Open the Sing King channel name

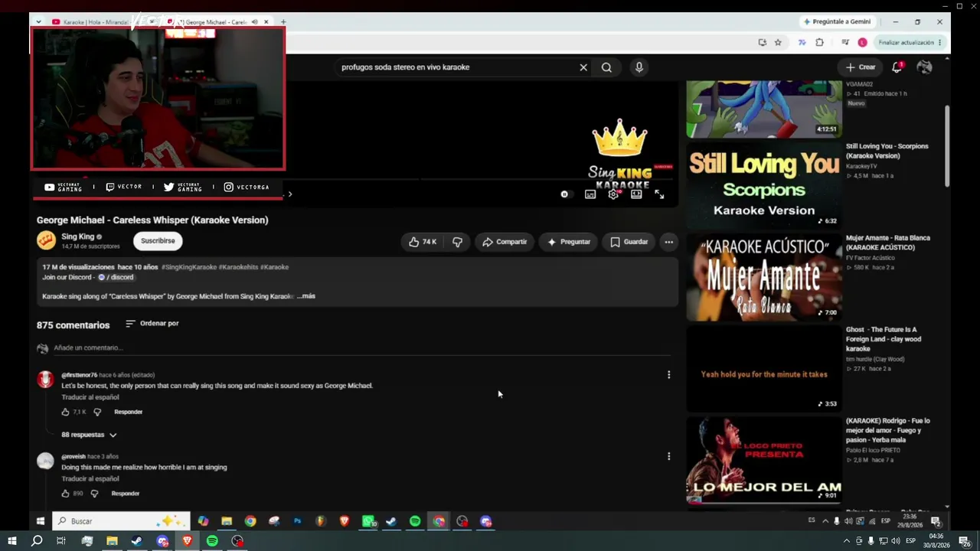pos(78,237)
